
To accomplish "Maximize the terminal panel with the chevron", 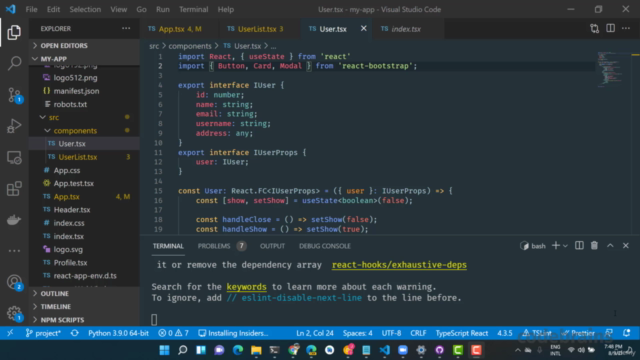I will (x=610, y=246).
